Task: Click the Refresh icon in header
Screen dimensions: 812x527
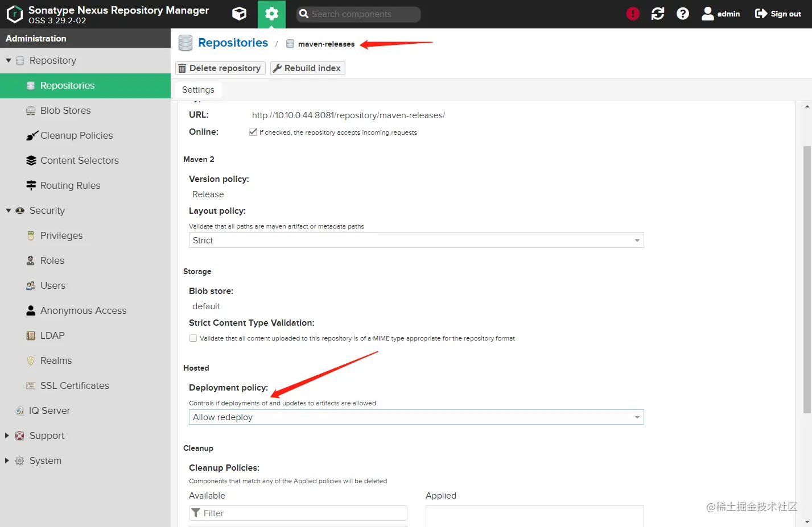Action: click(x=658, y=14)
